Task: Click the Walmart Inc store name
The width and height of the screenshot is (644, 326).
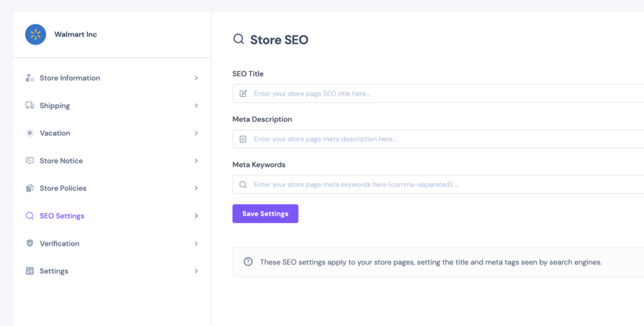Action: pos(75,35)
